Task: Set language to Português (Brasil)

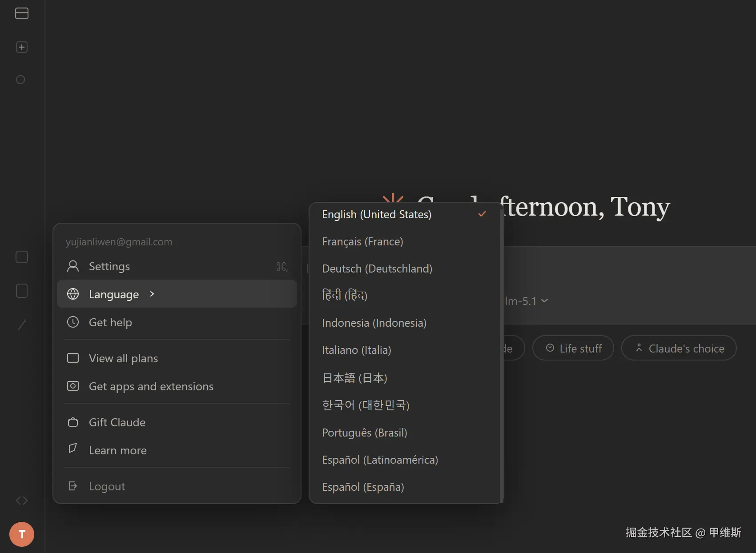Action: pos(404,433)
